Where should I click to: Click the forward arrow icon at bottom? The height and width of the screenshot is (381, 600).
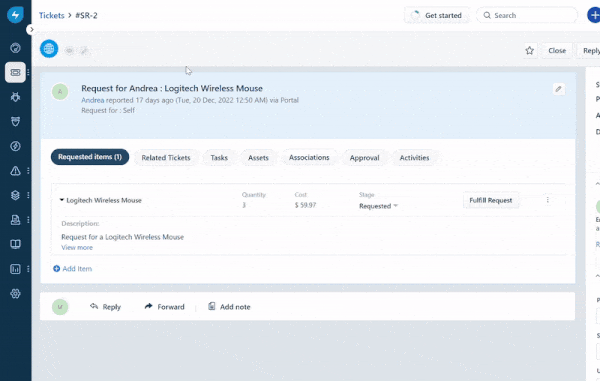pos(148,306)
